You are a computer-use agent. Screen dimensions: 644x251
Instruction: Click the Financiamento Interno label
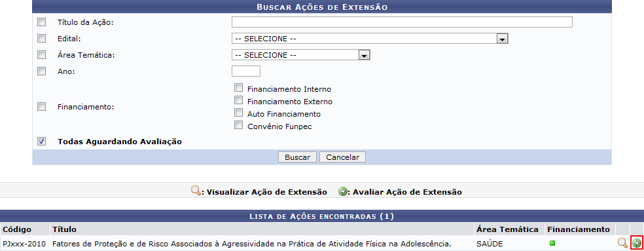tap(289, 89)
